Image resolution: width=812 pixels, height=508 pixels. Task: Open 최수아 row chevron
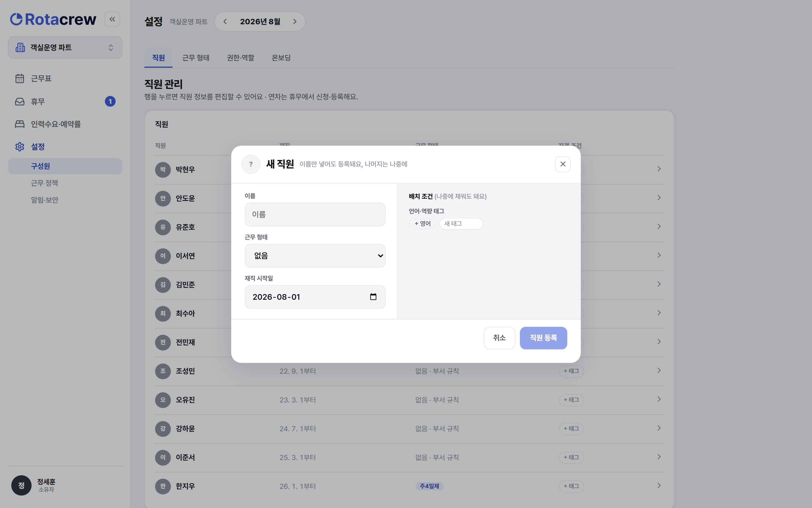tap(659, 313)
